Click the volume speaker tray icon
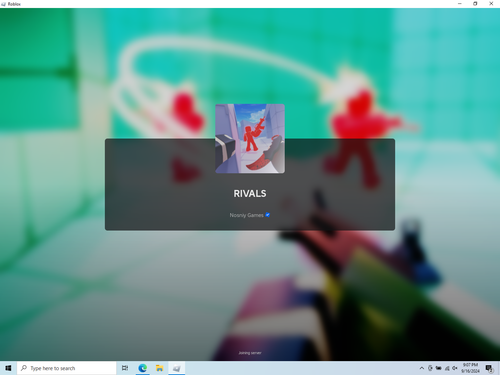Viewport: 500px width, 375px height. (x=455, y=368)
